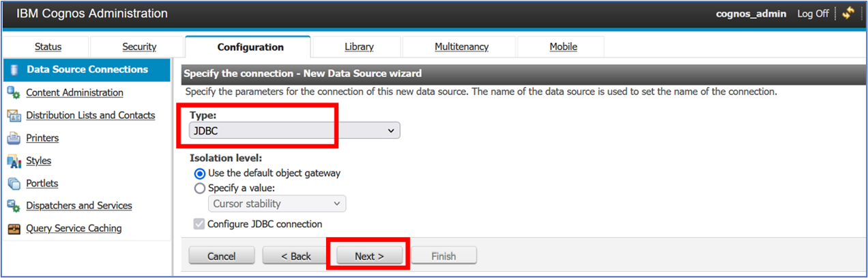
Task: Click the Portlets icon in sidebar
Action: [14, 184]
